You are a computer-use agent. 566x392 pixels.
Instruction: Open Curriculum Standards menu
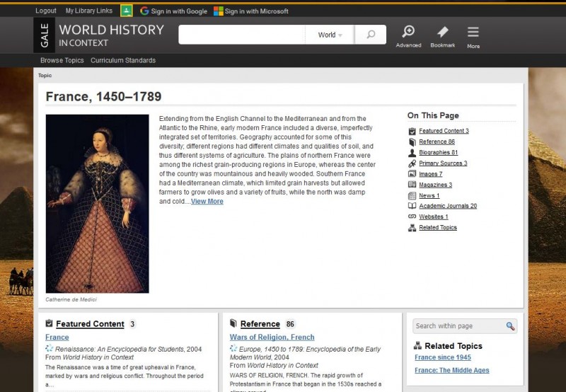[123, 60]
